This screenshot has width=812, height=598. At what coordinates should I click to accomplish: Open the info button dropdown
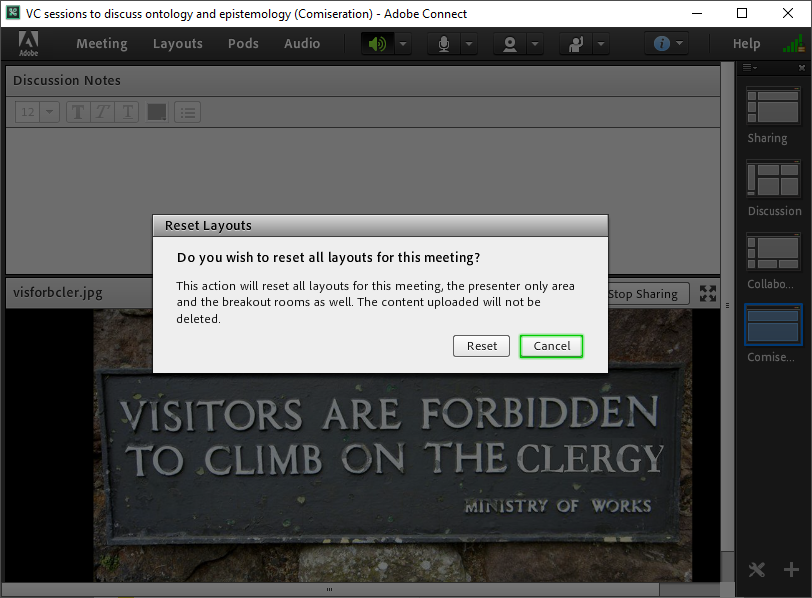(667, 43)
